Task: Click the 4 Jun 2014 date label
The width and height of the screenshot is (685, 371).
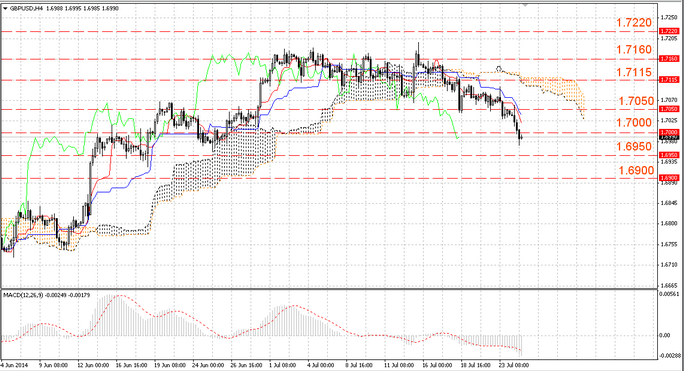Action: point(14,365)
